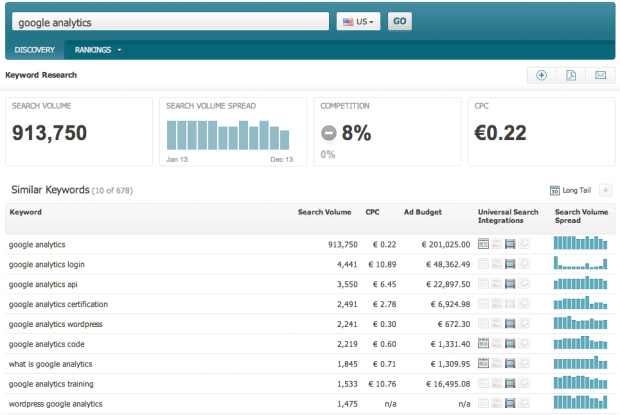This screenshot has height=415, width=620.
Task: Click the gray minus circle beside 8% competition
Action: pyautogui.click(x=329, y=133)
